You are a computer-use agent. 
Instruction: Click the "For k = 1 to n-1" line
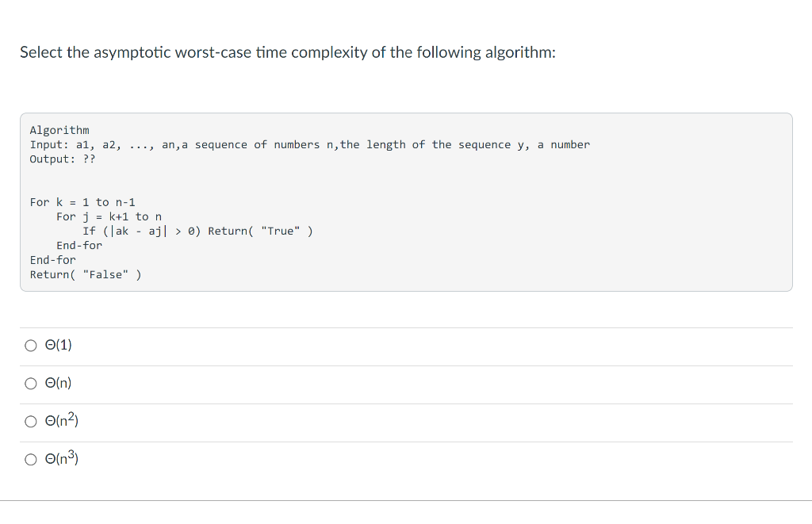pos(82,202)
